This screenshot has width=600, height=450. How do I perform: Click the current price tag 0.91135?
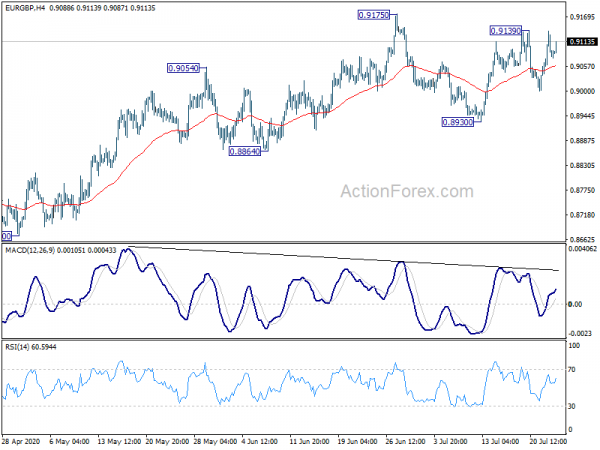pos(582,41)
